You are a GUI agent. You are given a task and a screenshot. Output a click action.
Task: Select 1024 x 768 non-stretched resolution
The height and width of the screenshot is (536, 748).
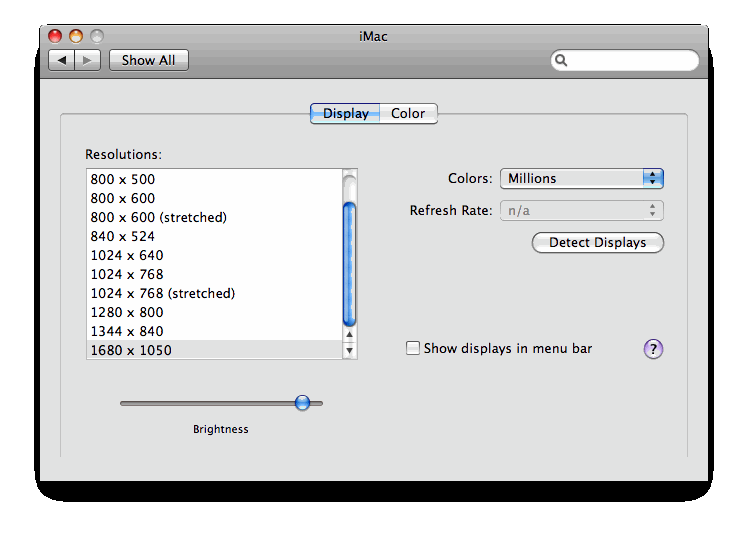(x=215, y=275)
